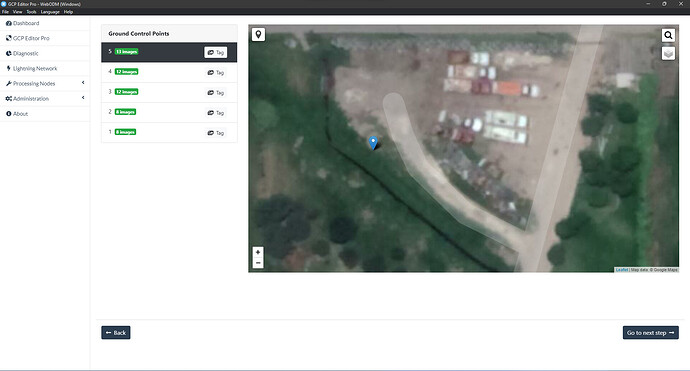
Task: Expand the Administration section
Action: 44,99
